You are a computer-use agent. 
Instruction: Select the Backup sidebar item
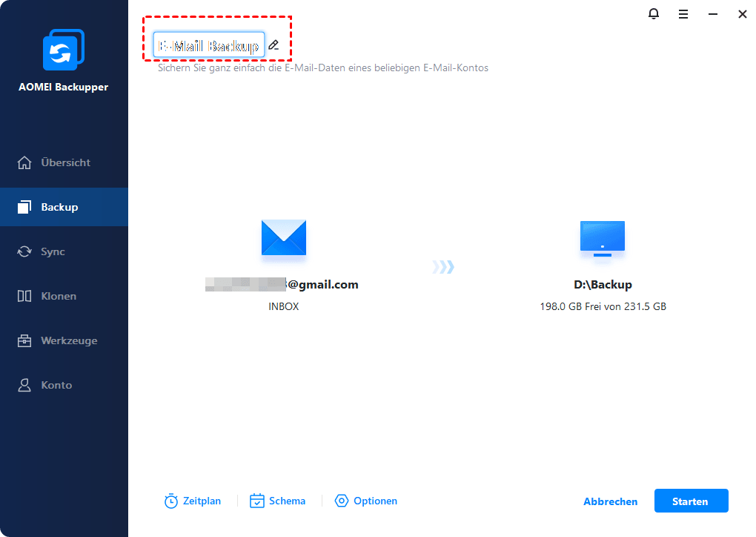click(x=64, y=207)
